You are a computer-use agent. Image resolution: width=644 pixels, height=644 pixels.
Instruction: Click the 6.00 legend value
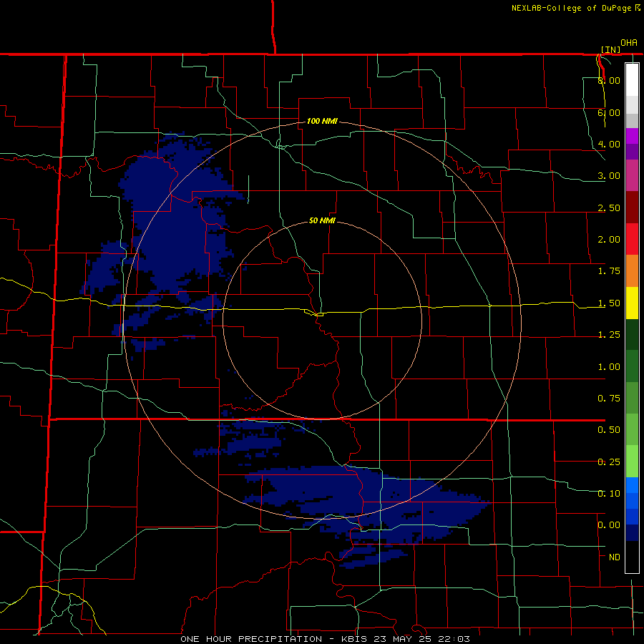(609, 112)
